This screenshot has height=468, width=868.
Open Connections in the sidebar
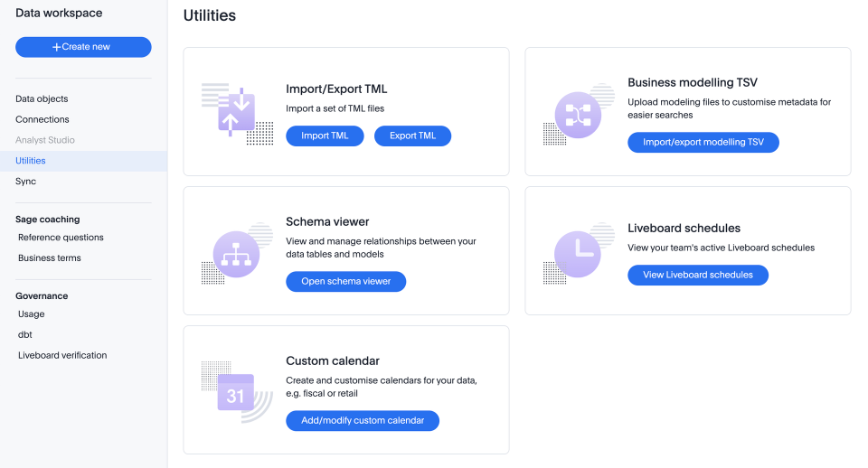coord(42,119)
